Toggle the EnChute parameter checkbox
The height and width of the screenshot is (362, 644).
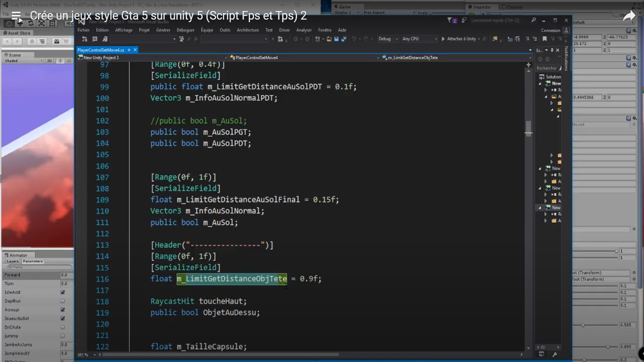tap(63, 327)
